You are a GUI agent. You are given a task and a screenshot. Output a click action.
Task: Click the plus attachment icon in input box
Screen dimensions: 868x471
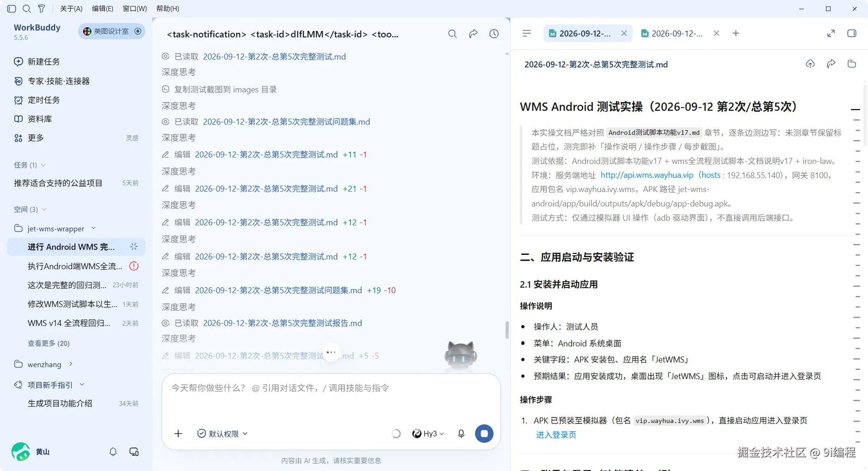coord(178,434)
